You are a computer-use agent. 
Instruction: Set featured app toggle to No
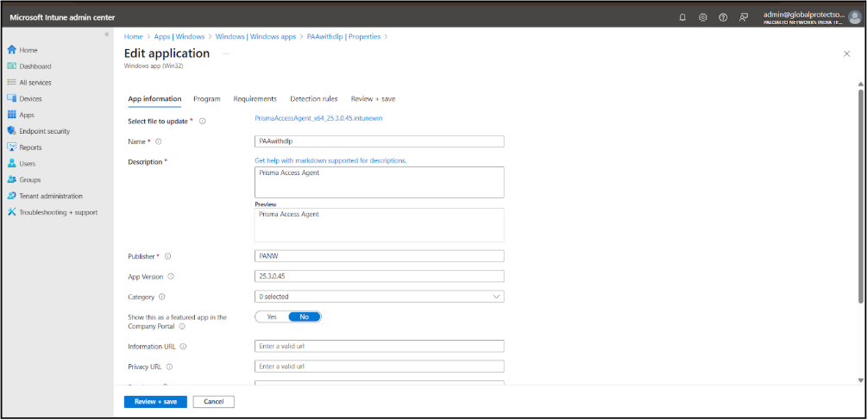click(304, 317)
